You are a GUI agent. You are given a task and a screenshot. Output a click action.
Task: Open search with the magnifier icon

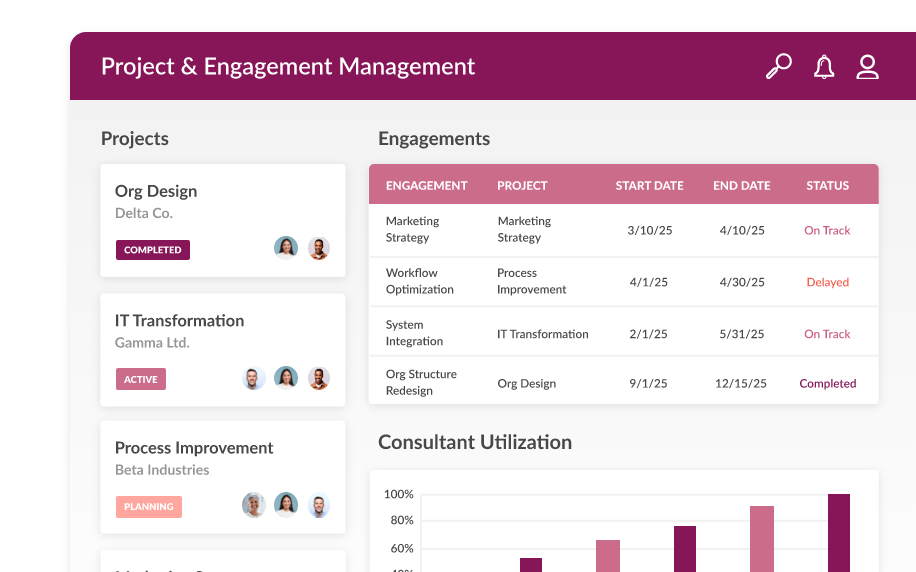[x=779, y=67]
